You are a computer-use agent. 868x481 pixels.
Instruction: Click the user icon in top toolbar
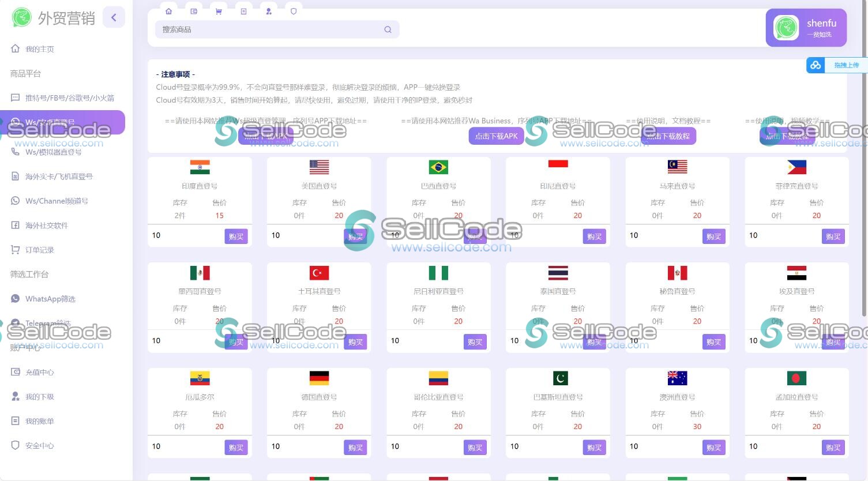269,12
